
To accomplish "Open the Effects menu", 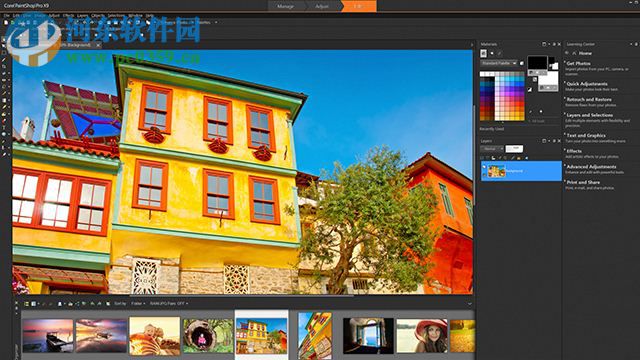I will (68, 16).
